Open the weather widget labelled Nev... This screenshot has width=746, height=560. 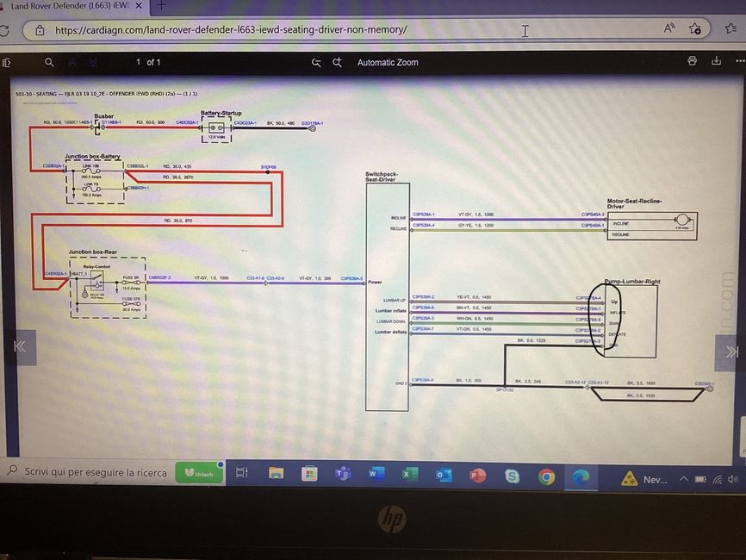click(x=644, y=479)
